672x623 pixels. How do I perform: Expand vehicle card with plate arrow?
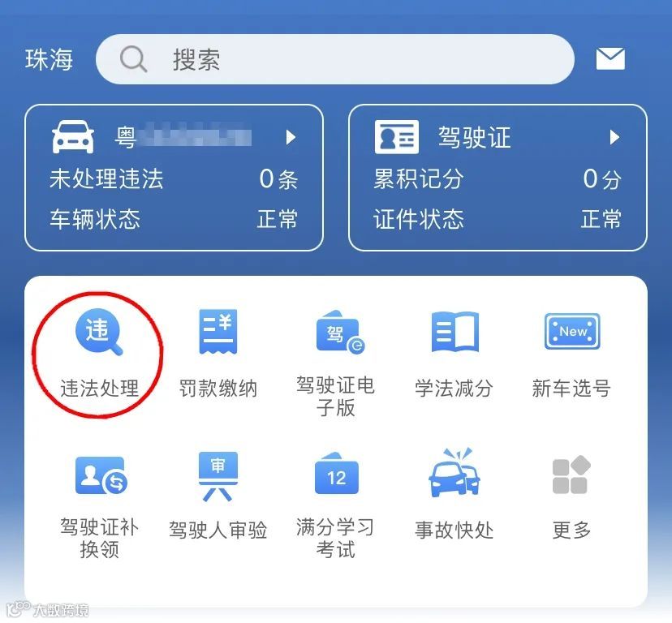[291, 137]
